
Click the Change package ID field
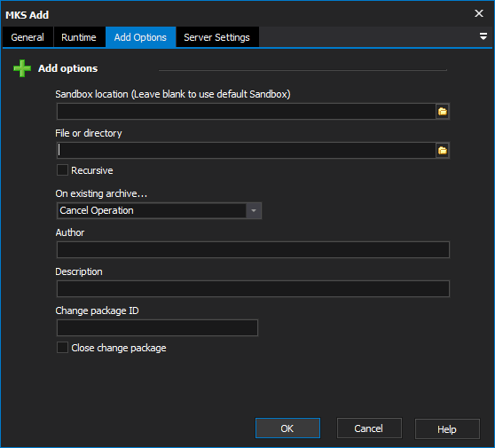tap(157, 327)
